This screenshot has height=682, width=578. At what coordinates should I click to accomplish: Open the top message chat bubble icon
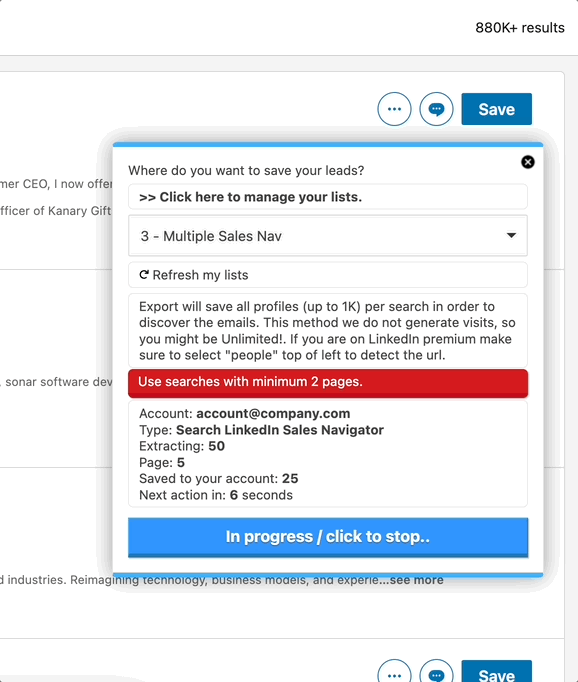[436, 109]
